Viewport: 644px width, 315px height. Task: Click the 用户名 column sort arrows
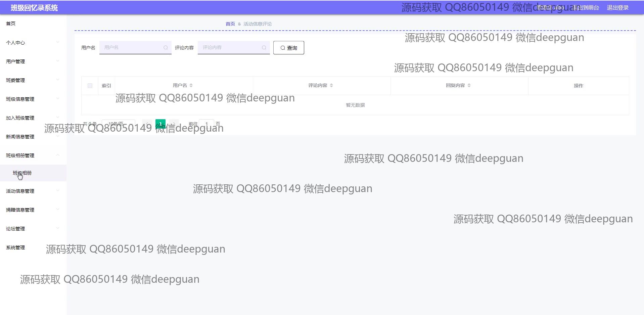pos(191,86)
